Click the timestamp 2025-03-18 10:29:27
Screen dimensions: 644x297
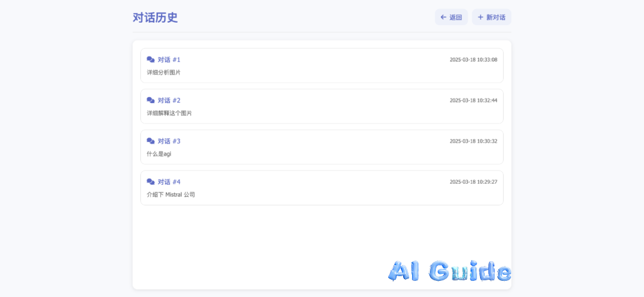pos(473,181)
